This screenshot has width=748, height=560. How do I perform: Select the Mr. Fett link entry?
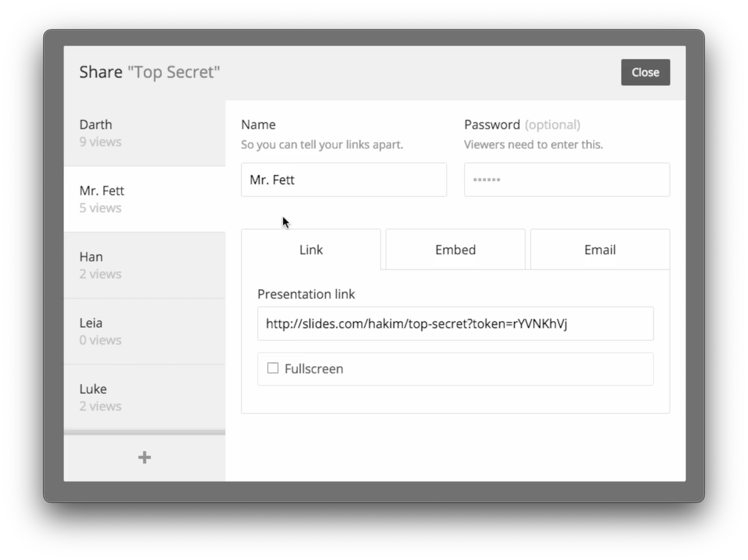pos(145,199)
